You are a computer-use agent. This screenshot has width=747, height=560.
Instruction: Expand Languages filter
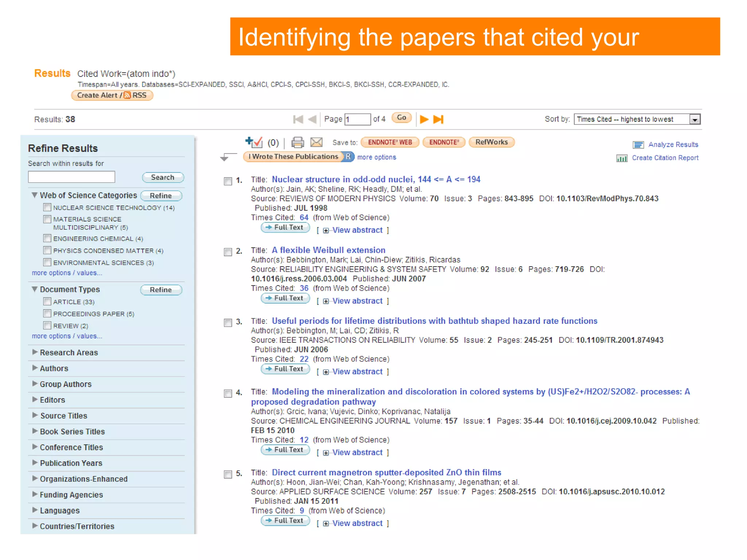coord(35,510)
